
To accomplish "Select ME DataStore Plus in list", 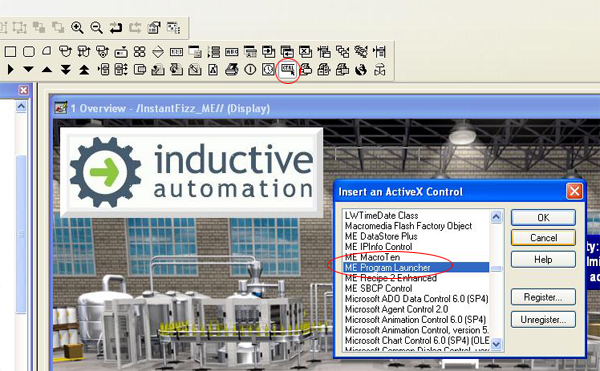I will pos(416,236).
